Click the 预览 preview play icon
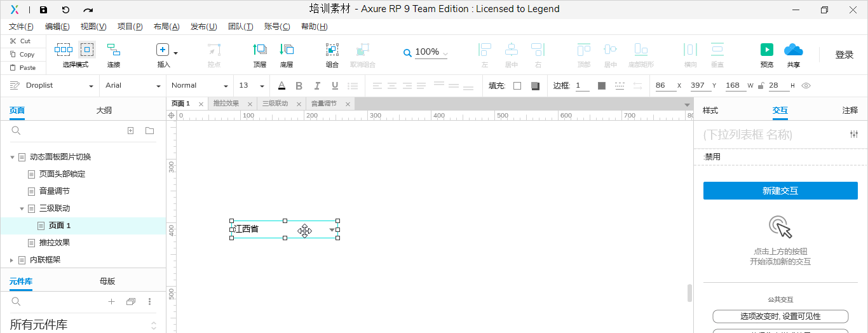The width and height of the screenshot is (868, 333). pyautogui.click(x=767, y=50)
